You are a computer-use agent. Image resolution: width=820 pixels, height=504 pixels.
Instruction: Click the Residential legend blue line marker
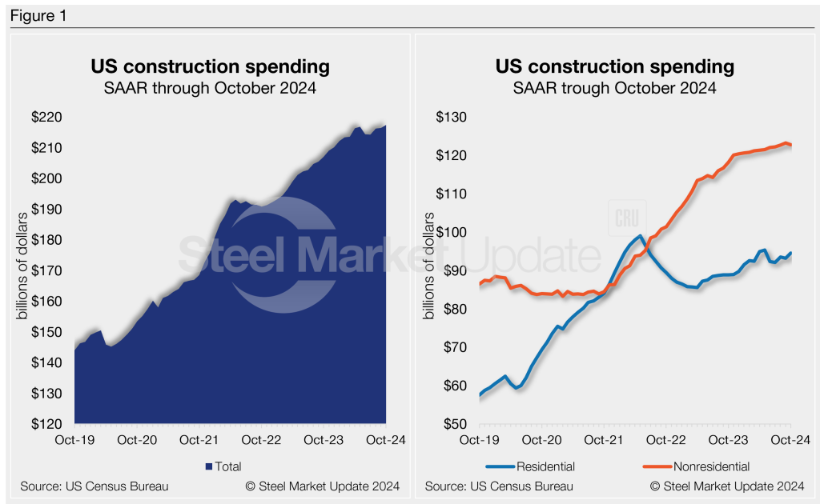pos(497,466)
